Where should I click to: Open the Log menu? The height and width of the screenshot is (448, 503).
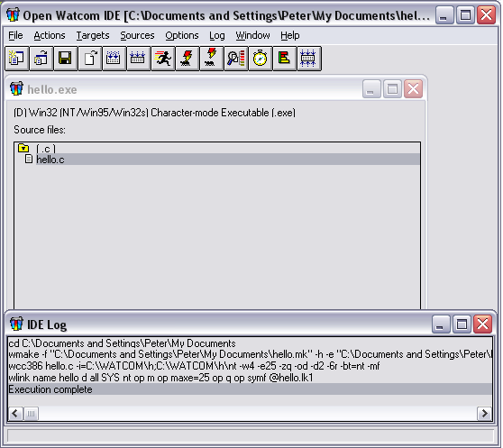pyautogui.click(x=217, y=35)
